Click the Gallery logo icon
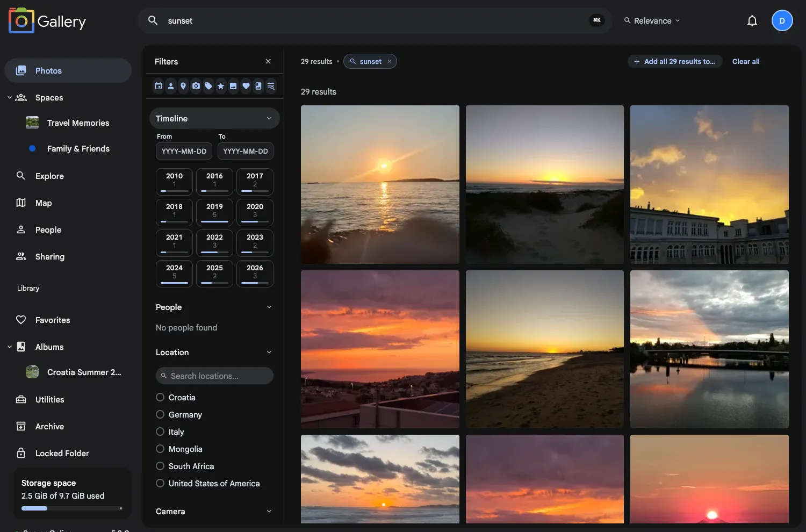806x532 pixels. click(21, 21)
